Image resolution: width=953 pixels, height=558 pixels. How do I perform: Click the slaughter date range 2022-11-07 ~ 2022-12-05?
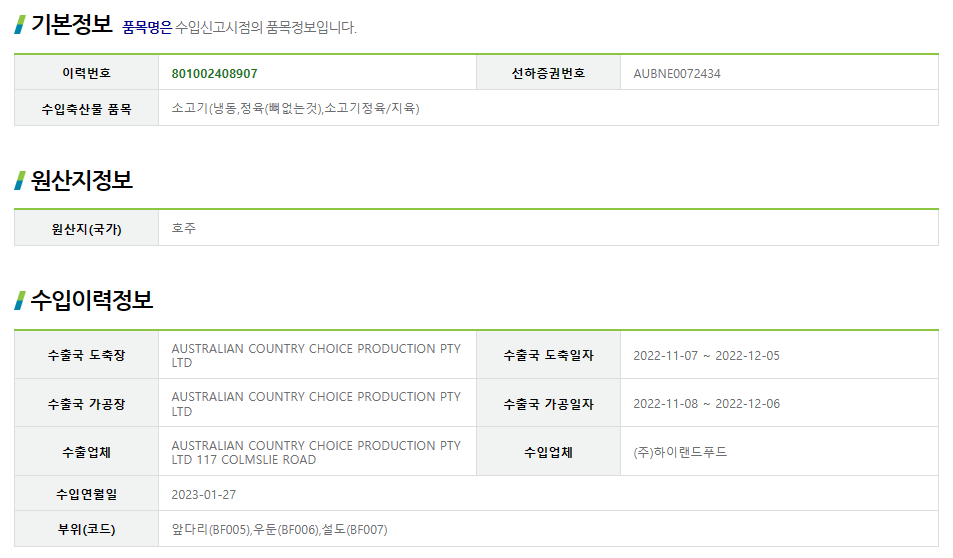pyautogui.click(x=706, y=356)
